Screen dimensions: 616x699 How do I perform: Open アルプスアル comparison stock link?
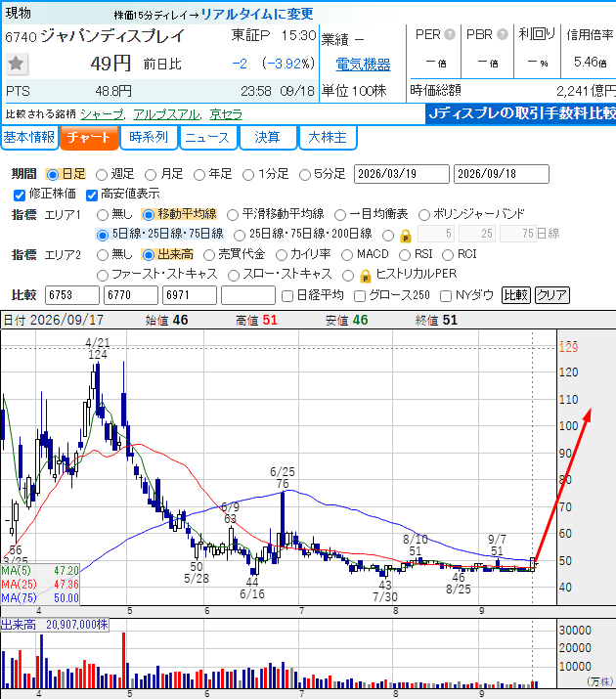[x=166, y=114]
